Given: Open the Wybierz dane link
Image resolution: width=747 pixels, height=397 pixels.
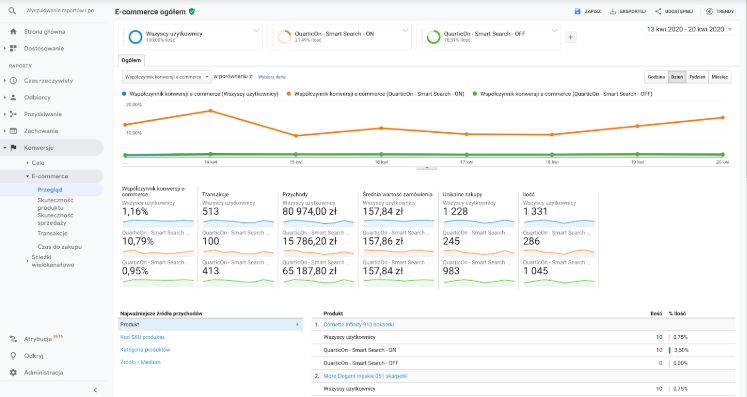Looking at the screenshot, I should coord(272,77).
